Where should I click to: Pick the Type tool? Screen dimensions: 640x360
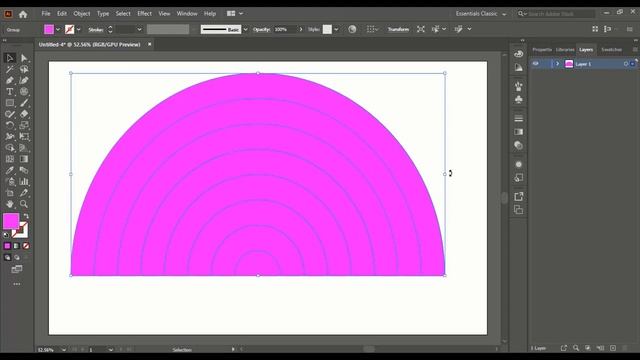pyautogui.click(x=10, y=92)
